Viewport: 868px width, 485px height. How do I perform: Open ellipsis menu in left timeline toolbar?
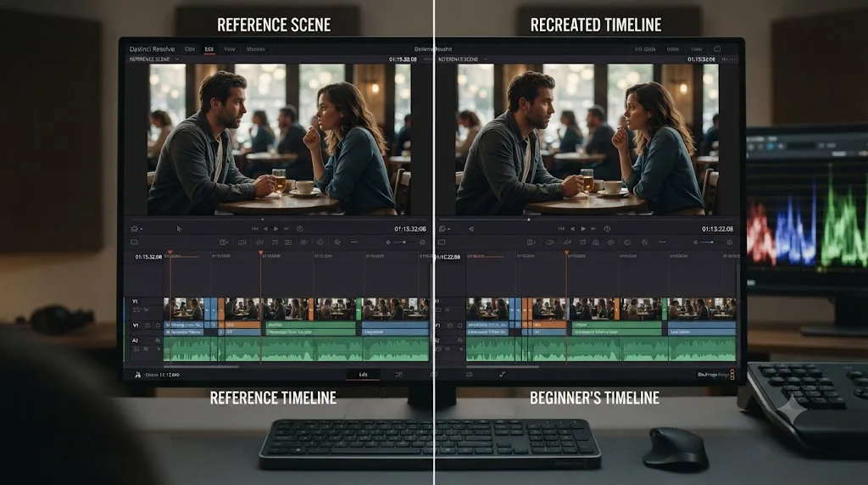[x=354, y=242]
